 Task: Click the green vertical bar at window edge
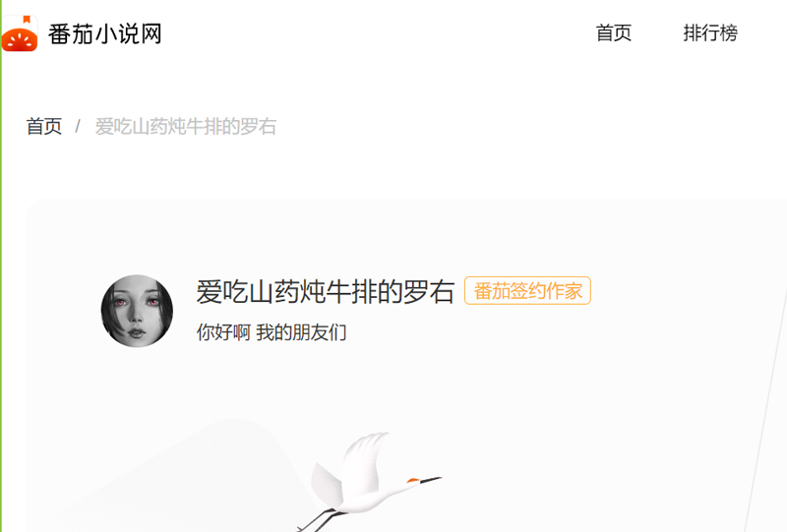1,266
